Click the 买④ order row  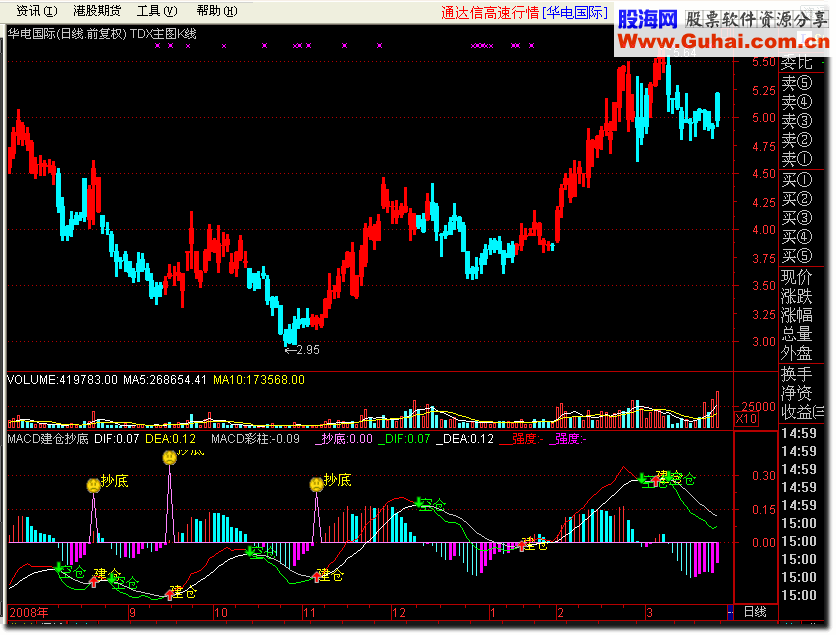(x=797, y=237)
